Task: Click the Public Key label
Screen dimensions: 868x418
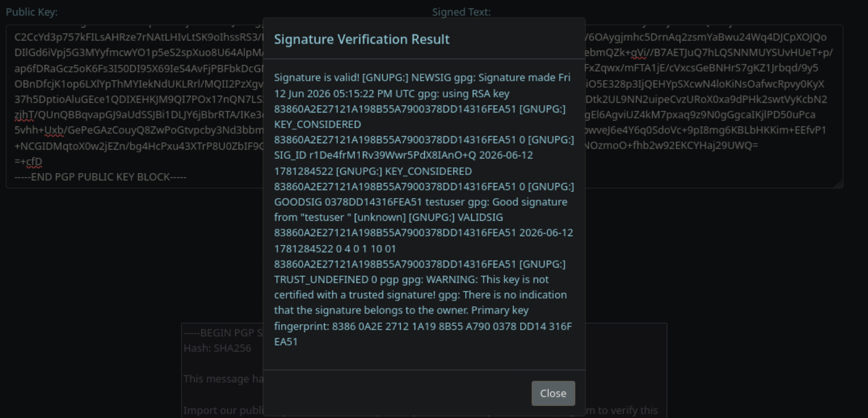Action: tap(32, 12)
